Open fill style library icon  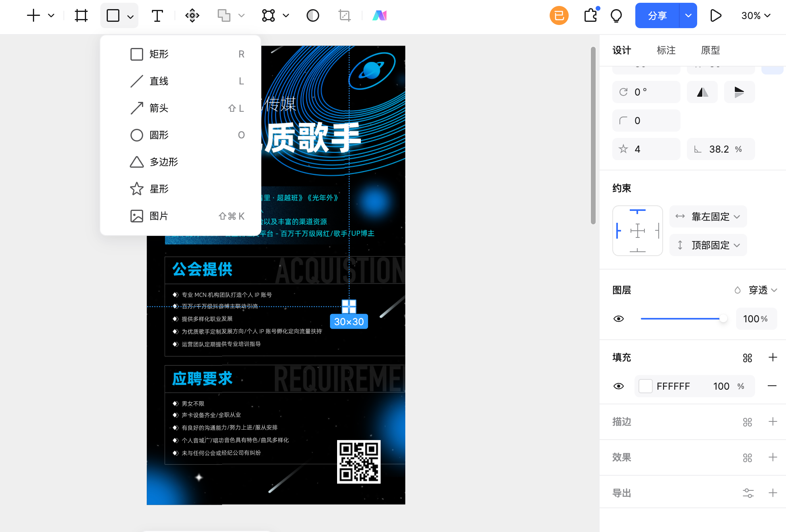[x=748, y=358]
